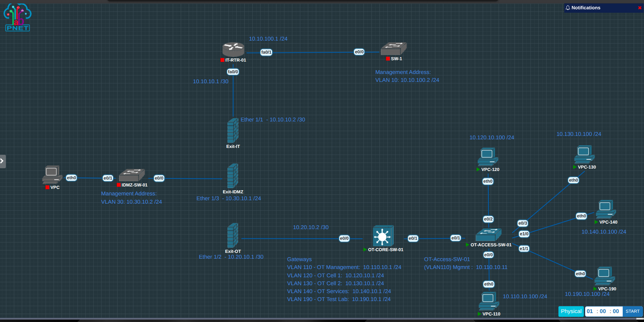Click the VPC-120 computer node
This screenshot has width=644, height=322.
click(x=488, y=157)
